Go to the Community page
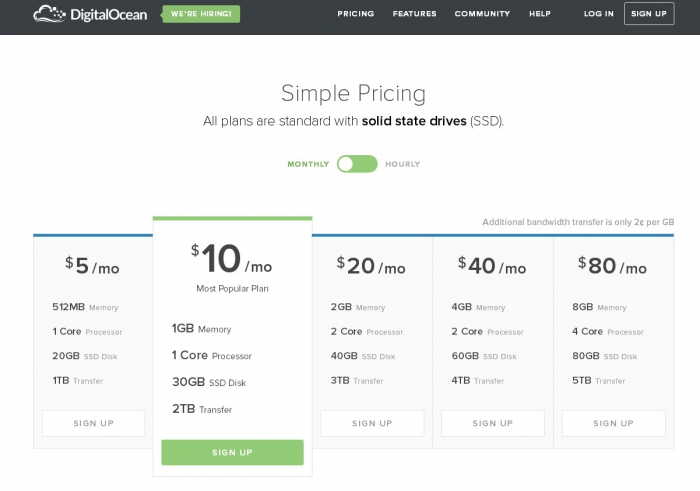Screen dimensions: 700x491 point(482,14)
